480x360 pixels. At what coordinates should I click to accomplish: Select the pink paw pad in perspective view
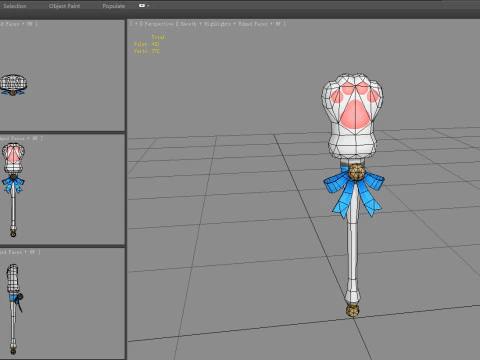(x=355, y=115)
